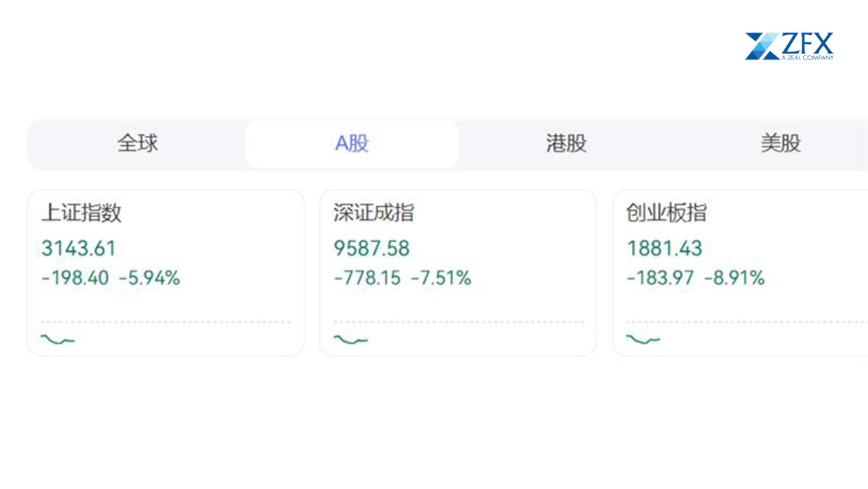Open the 创业板指 mini trend chart

[643, 338]
